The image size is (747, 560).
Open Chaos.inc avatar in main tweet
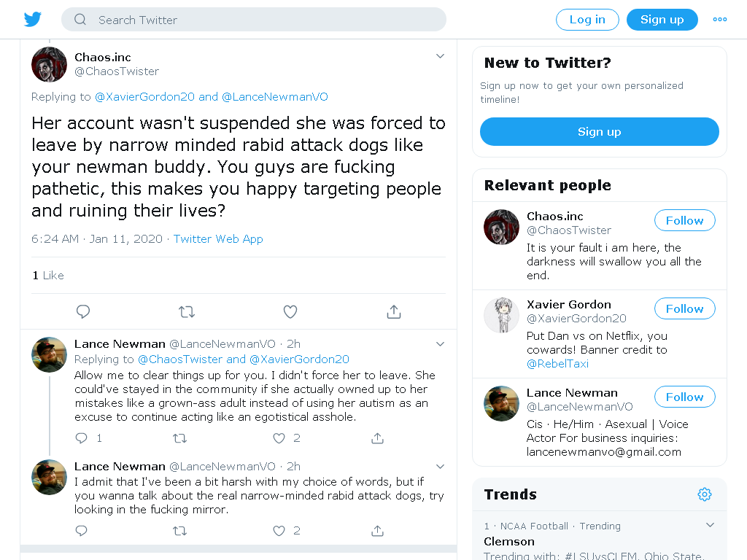click(x=49, y=64)
